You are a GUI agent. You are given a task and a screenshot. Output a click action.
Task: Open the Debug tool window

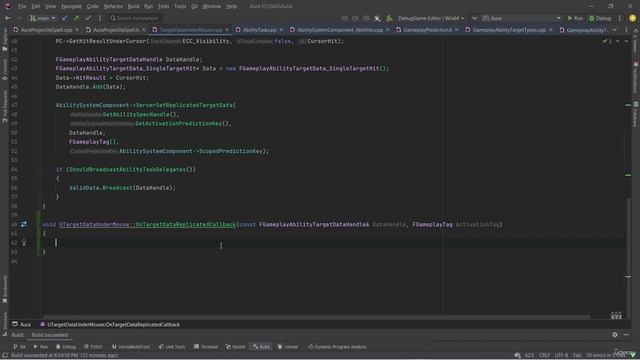[x=66, y=347]
